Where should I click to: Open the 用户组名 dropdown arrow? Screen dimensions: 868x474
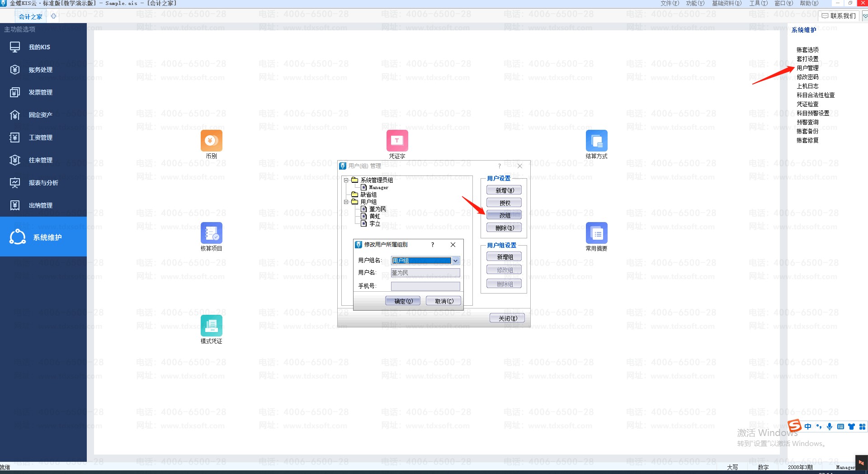click(456, 261)
